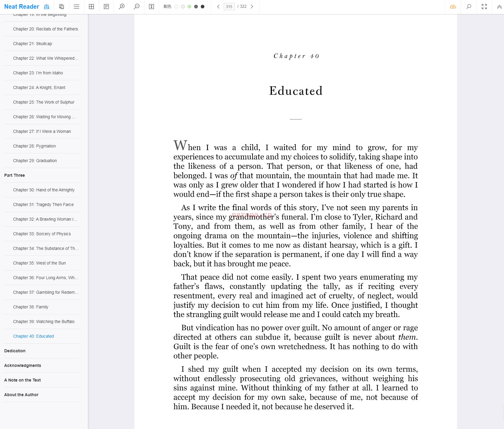Screen dimensions: 504x429
Task: Select the beige color theme
Action: pos(183,7)
